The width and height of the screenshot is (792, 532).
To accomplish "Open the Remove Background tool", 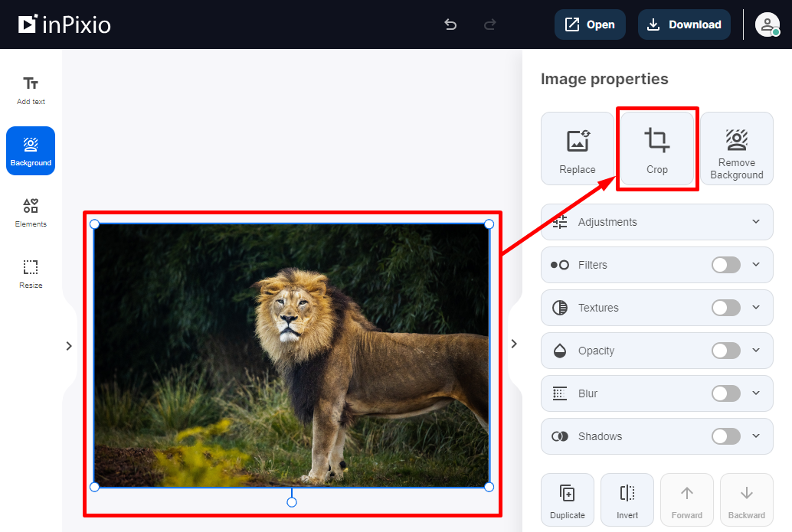I will [736, 148].
